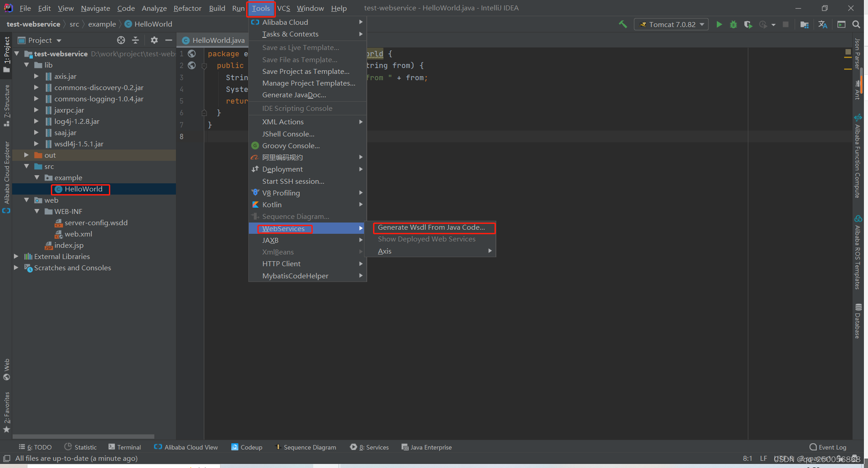868x468 pixels.
Task: Click the Collapse All icon in Project panel
Action: point(135,40)
